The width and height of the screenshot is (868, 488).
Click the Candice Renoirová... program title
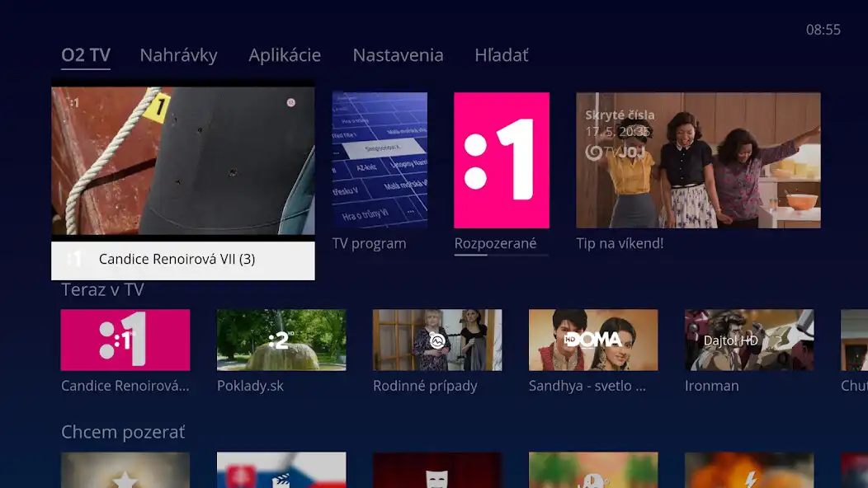pos(125,386)
